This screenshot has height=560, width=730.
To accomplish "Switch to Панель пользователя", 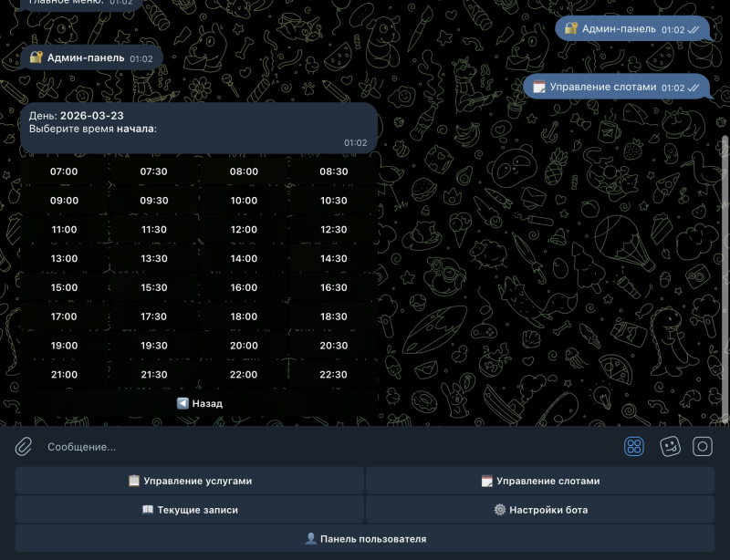I will [x=365, y=539].
